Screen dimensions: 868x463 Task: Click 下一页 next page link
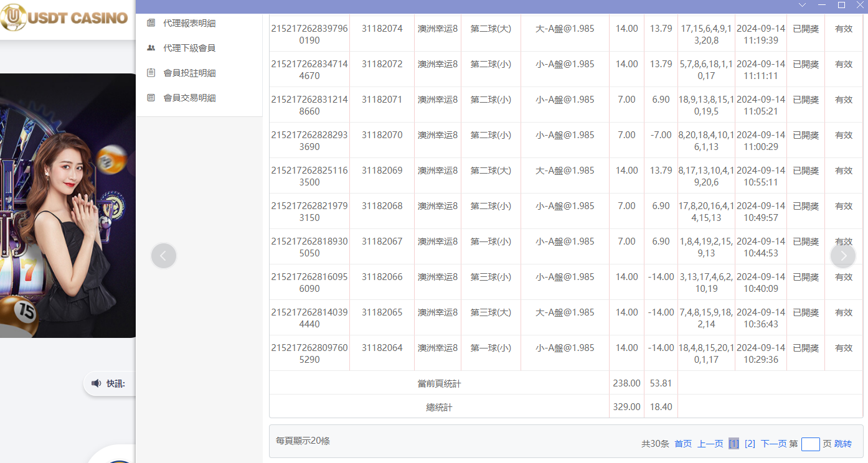773,444
